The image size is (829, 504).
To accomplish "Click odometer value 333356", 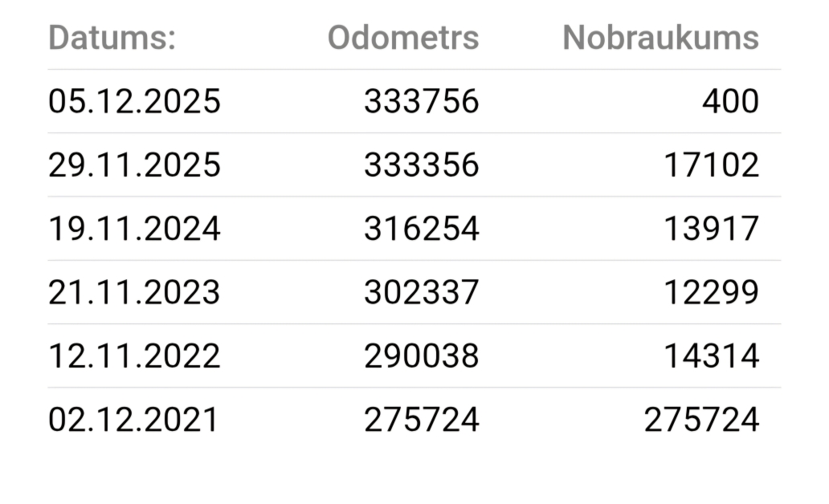I will (x=421, y=165).
